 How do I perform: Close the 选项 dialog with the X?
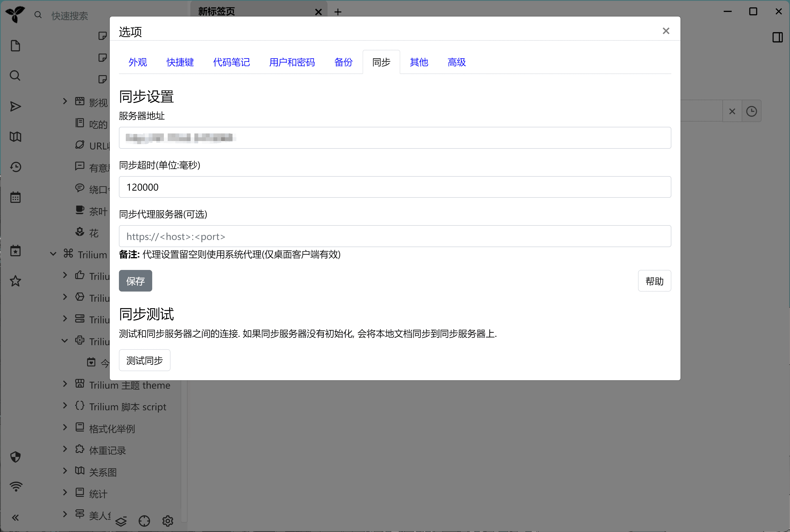click(x=666, y=31)
